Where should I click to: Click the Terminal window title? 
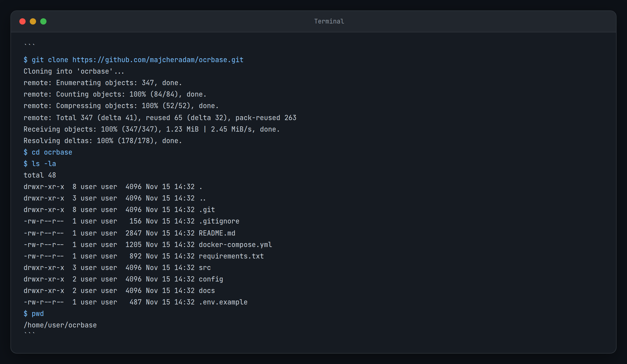[x=329, y=21]
